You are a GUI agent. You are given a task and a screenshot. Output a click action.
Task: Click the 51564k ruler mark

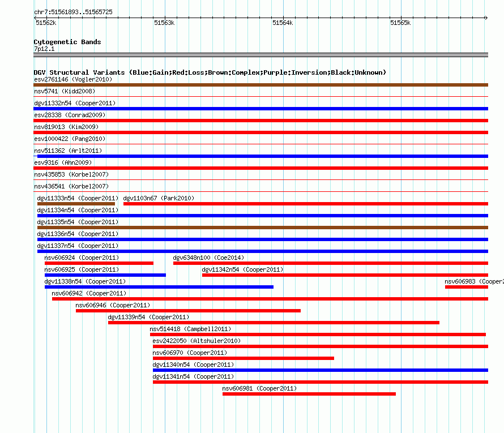point(283,23)
